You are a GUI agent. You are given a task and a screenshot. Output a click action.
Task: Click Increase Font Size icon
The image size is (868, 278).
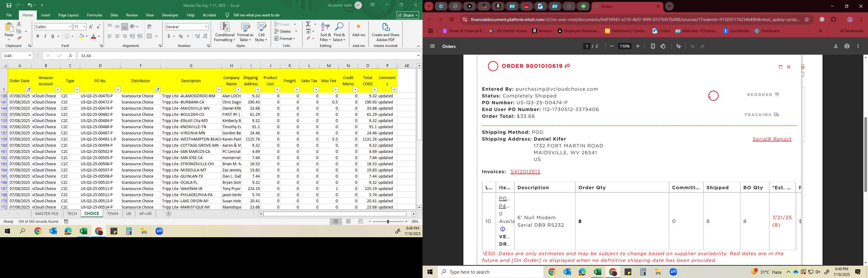pos(91,27)
